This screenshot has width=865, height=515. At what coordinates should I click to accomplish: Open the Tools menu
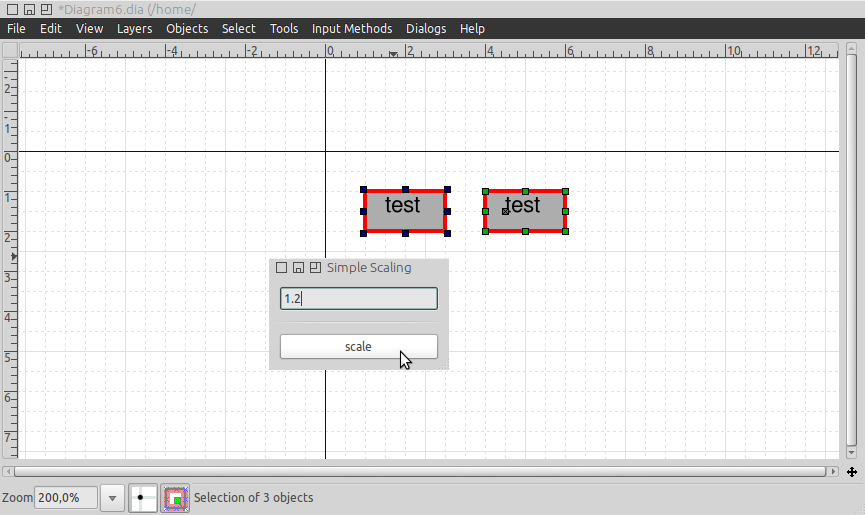(x=284, y=29)
